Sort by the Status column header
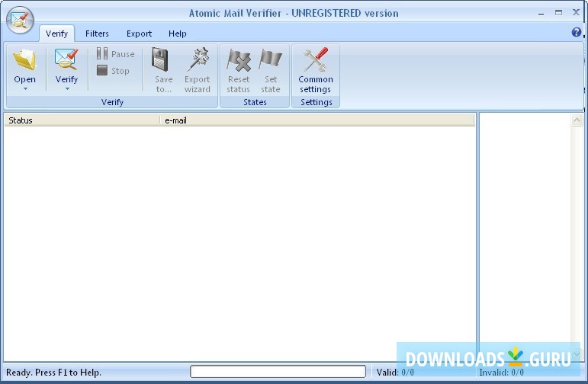The height and width of the screenshot is (384, 588). pos(82,120)
